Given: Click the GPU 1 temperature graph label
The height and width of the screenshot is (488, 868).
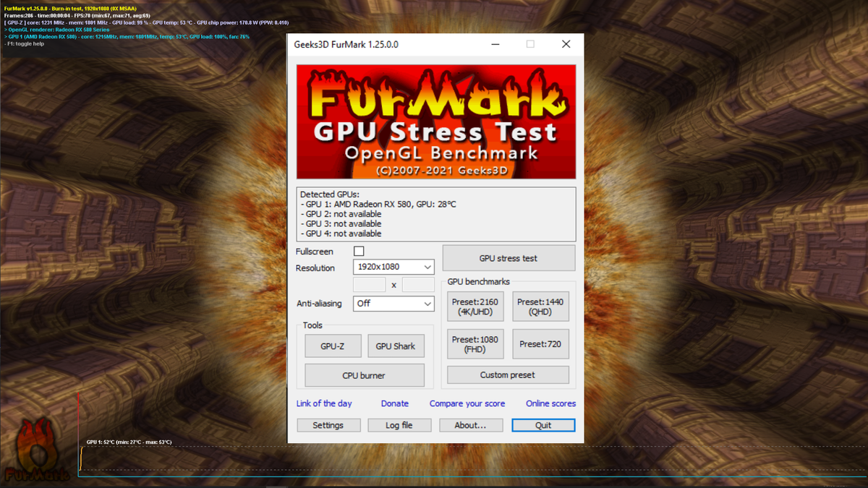Looking at the screenshot, I should 129,442.
